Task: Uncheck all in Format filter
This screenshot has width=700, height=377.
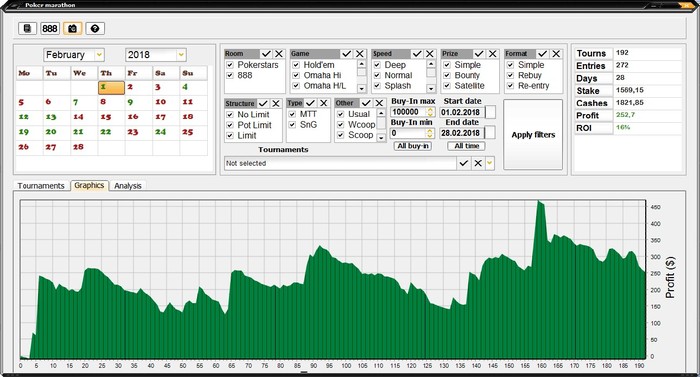Action: point(556,54)
